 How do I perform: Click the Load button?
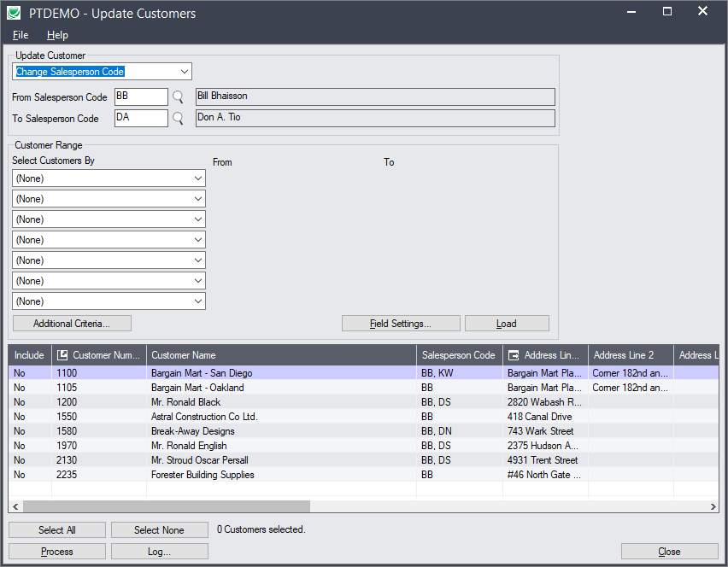(x=507, y=324)
